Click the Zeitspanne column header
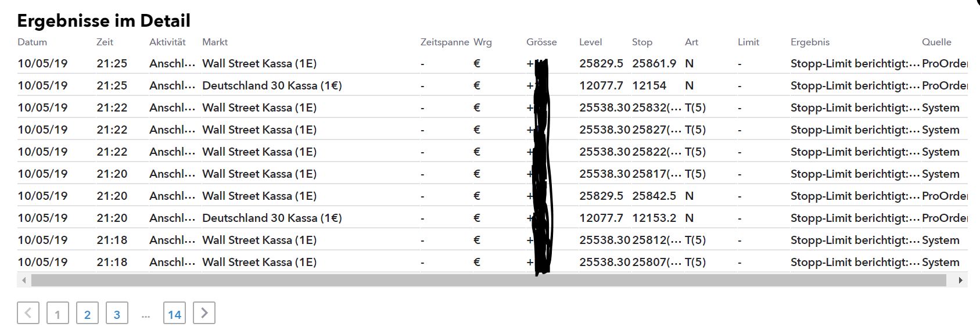Image resolution: width=980 pixels, height=334 pixels. coord(444,42)
